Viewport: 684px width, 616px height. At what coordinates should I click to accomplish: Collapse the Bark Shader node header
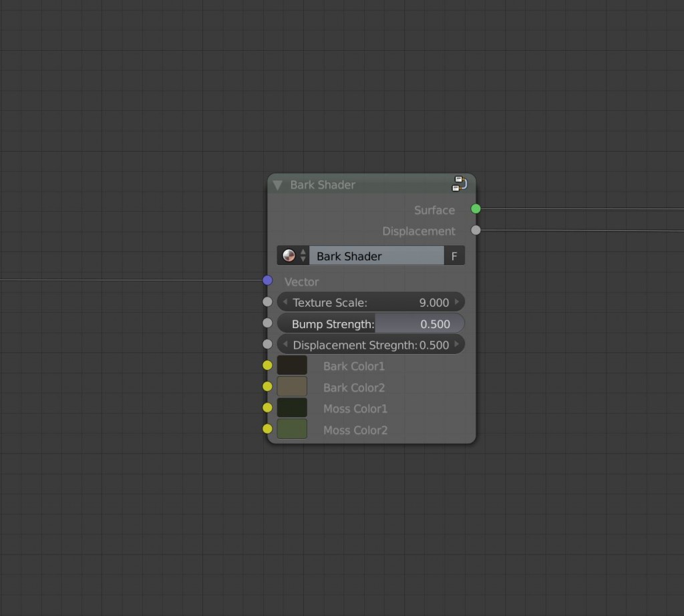coord(277,185)
